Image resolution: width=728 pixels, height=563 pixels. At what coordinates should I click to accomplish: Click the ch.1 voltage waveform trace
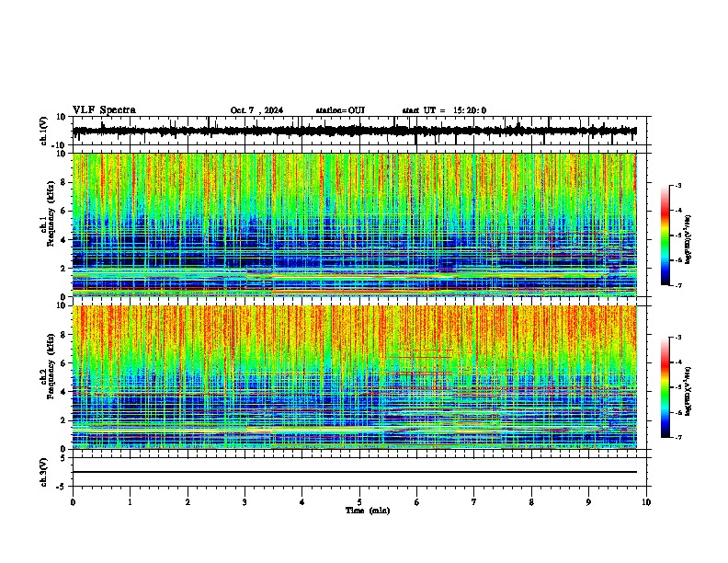[x=355, y=131]
